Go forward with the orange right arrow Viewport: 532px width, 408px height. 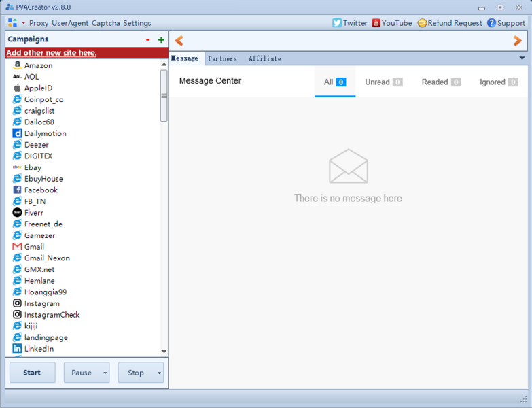[x=518, y=41]
